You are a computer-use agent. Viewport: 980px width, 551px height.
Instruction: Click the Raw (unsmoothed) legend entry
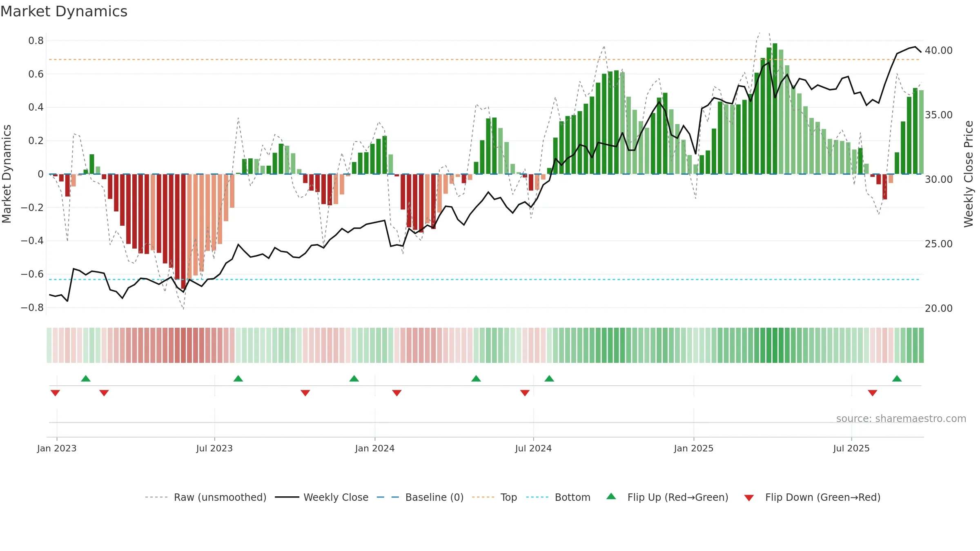click(205, 497)
